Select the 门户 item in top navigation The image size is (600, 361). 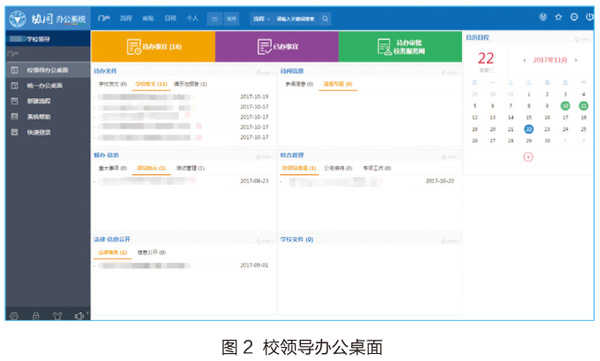[104, 18]
